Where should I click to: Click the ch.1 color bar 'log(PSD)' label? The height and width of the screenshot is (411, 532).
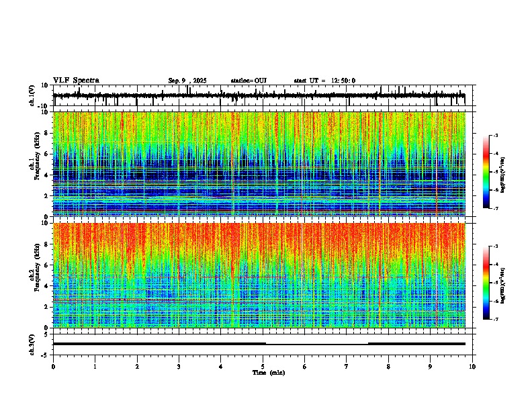tap(503, 175)
